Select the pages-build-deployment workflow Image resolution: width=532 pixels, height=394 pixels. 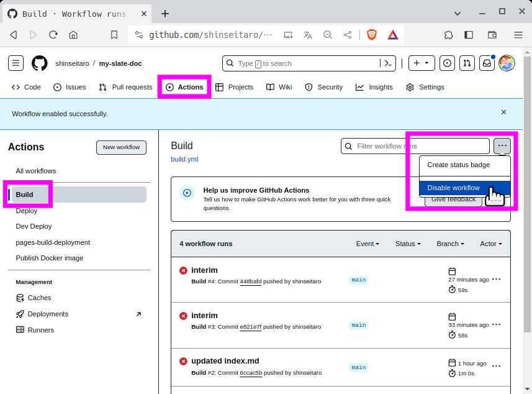[x=53, y=242]
